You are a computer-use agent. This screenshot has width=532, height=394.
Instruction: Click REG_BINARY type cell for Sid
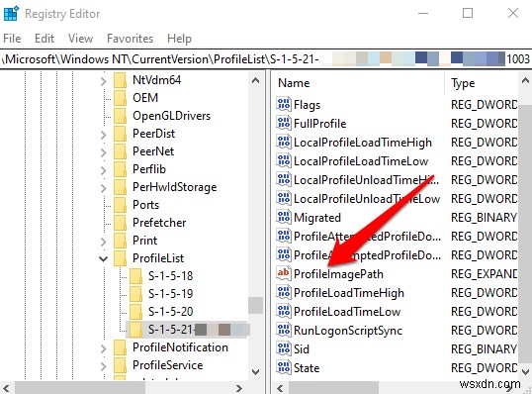(x=485, y=349)
